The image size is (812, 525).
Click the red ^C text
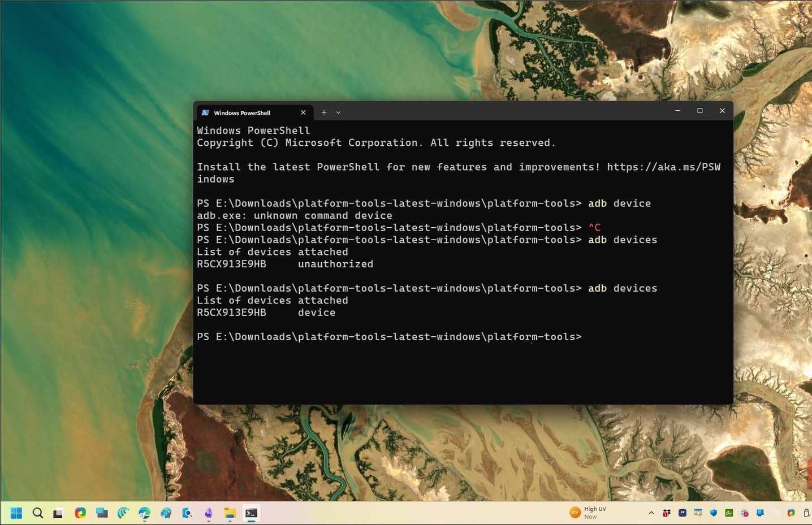594,227
